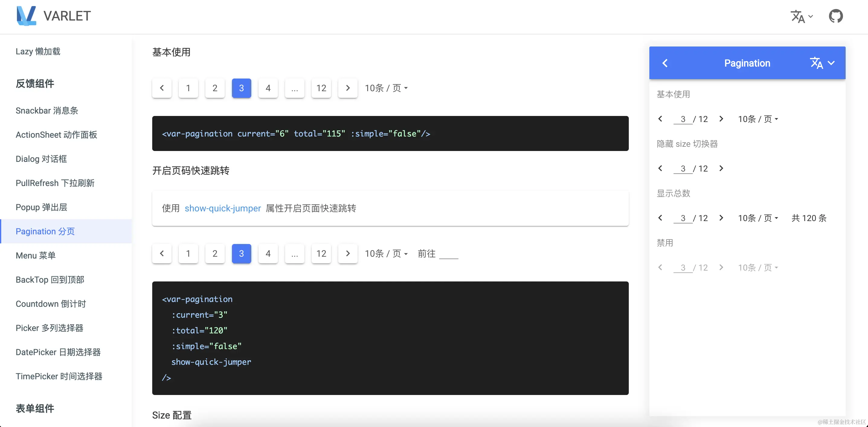Viewport: 868px width, 427px height.
Task: Select the Snackbar 消息条 sidebar item
Action: point(47,111)
